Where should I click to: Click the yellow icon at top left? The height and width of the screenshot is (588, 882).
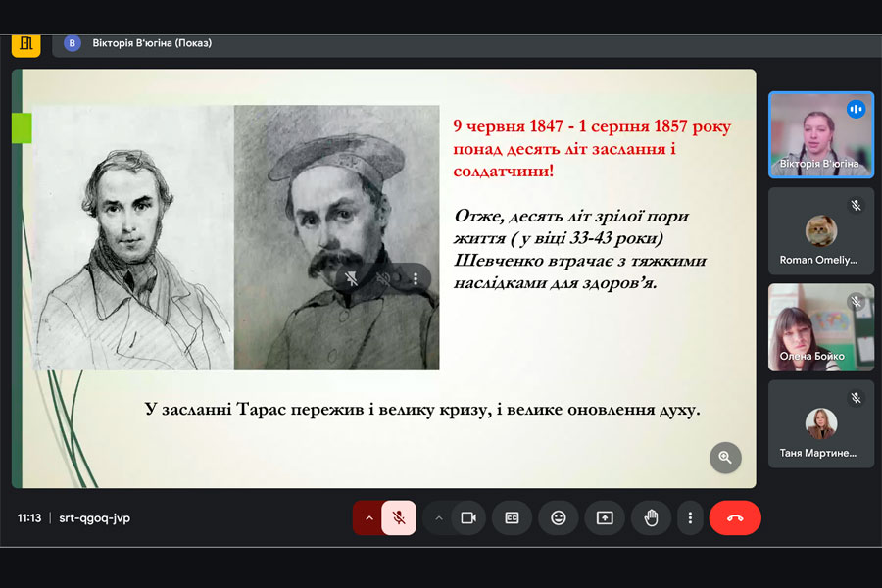pyautogui.click(x=25, y=44)
